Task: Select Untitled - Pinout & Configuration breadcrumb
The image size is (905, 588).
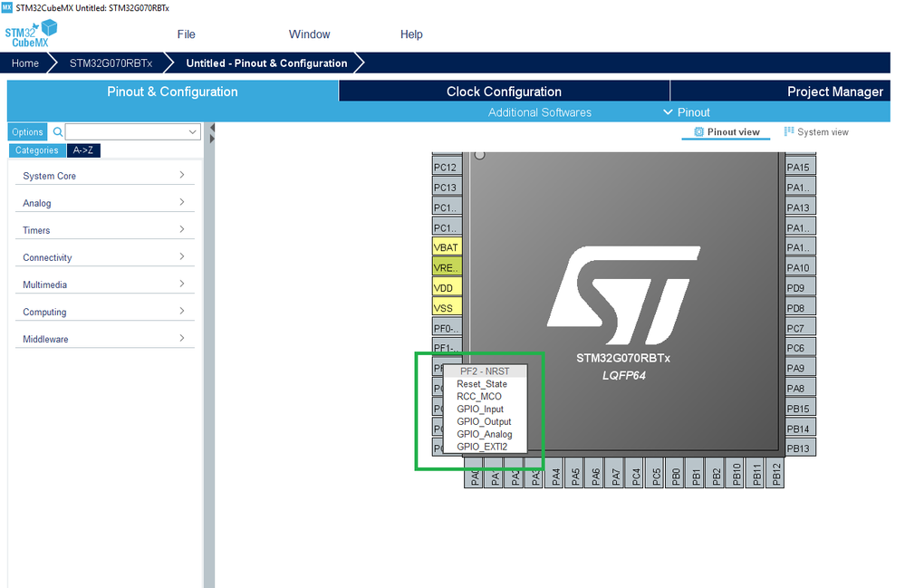Action: 266,63
